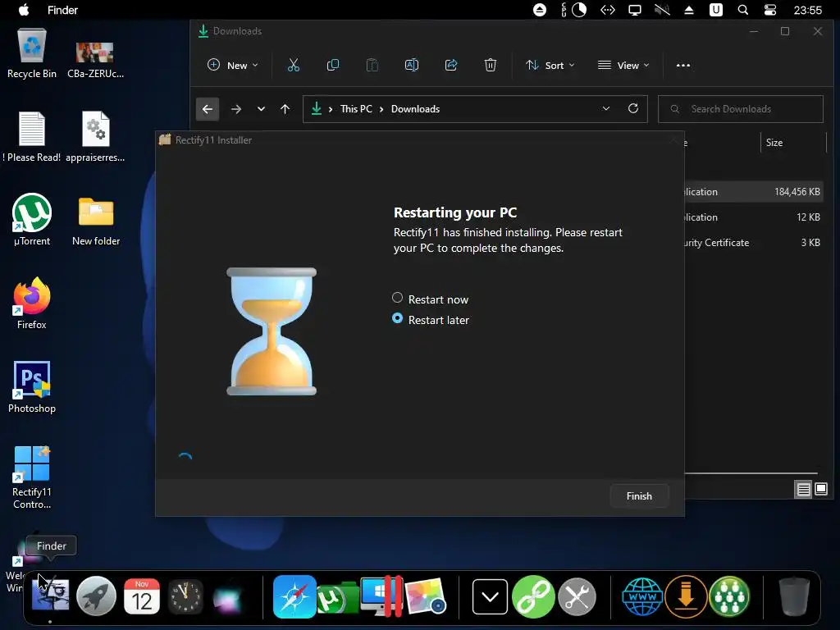Open the orange download arrow icon in dock

click(x=686, y=596)
